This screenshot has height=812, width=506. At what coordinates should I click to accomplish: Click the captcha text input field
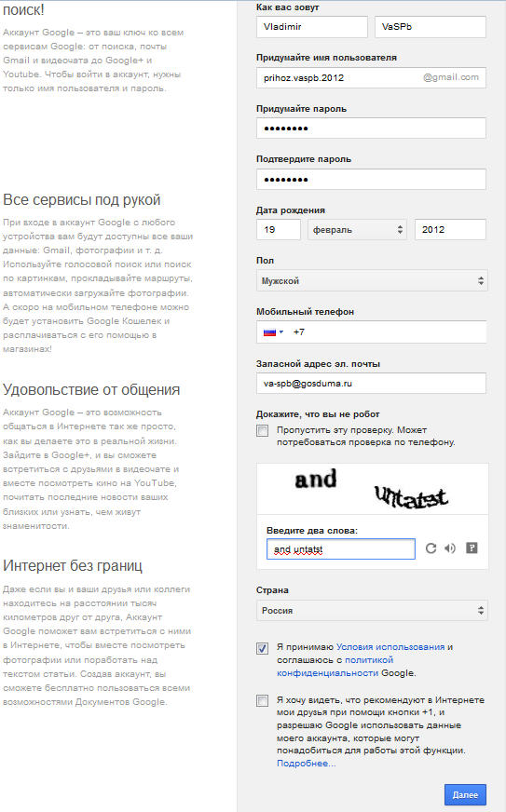(x=341, y=548)
